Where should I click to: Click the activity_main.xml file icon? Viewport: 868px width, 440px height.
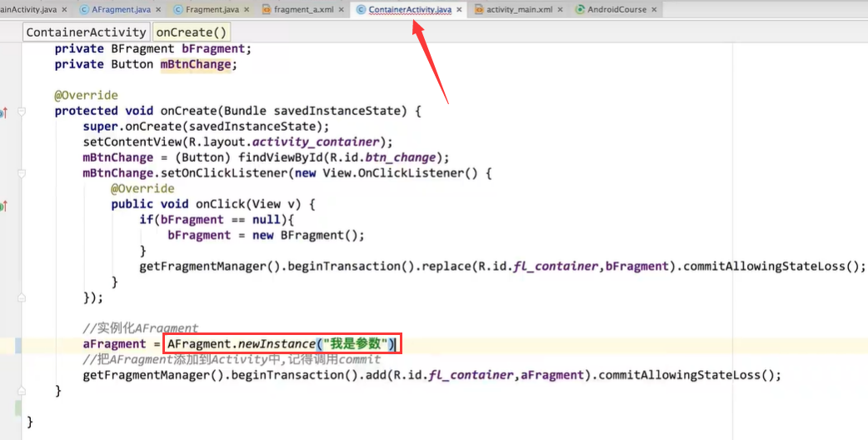(479, 9)
